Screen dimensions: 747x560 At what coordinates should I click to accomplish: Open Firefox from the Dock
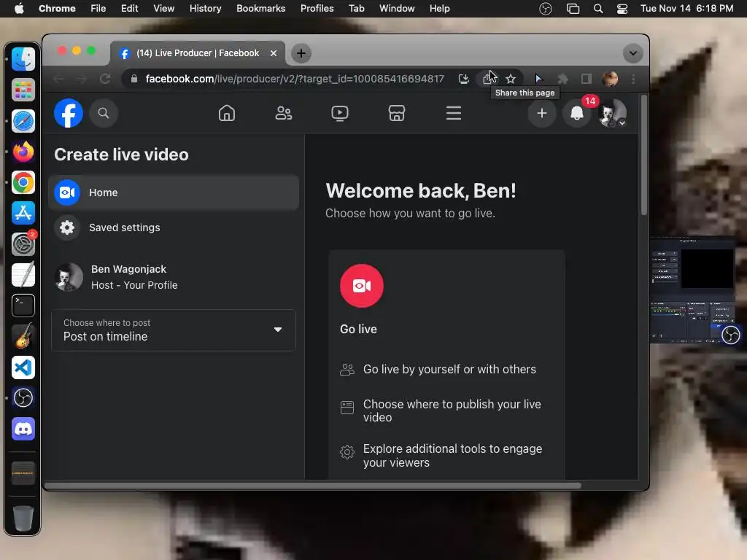click(x=23, y=152)
